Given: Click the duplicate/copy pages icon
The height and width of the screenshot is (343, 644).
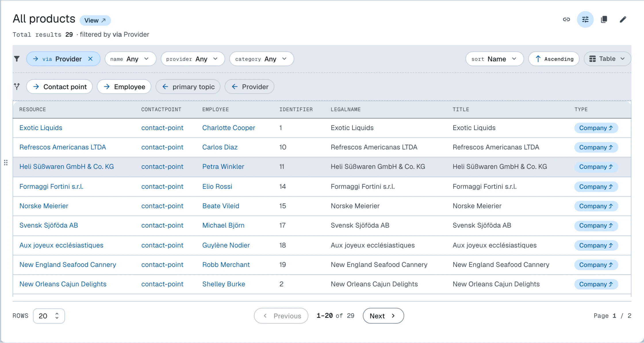Looking at the screenshot, I should (604, 19).
